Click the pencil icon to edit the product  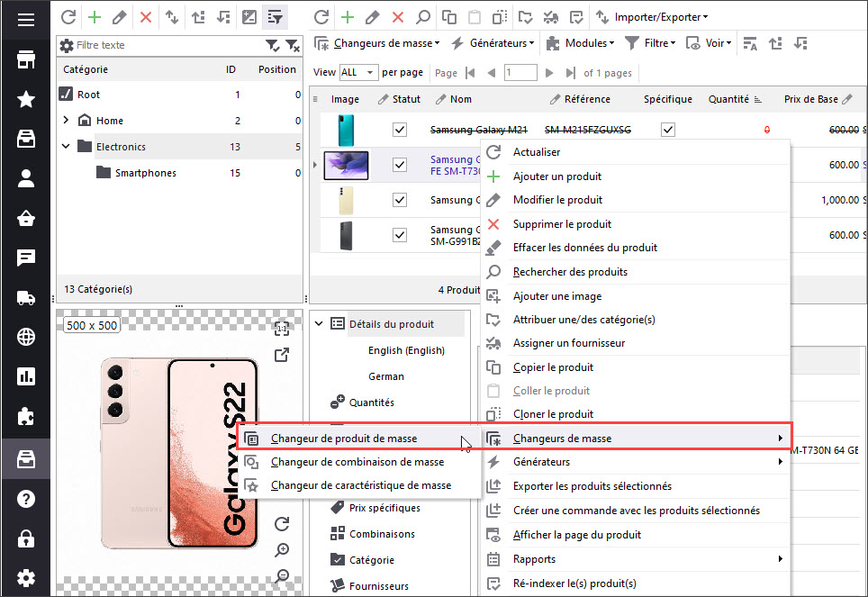click(373, 17)
